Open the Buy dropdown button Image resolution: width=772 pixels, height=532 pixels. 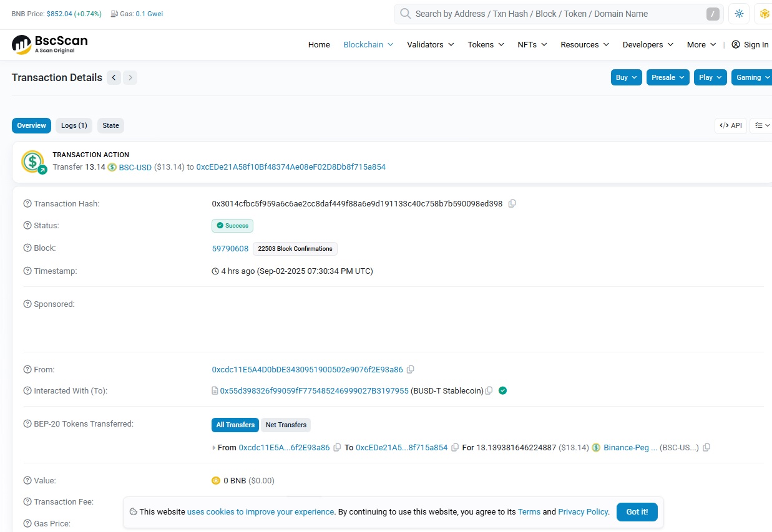(626, 78)
